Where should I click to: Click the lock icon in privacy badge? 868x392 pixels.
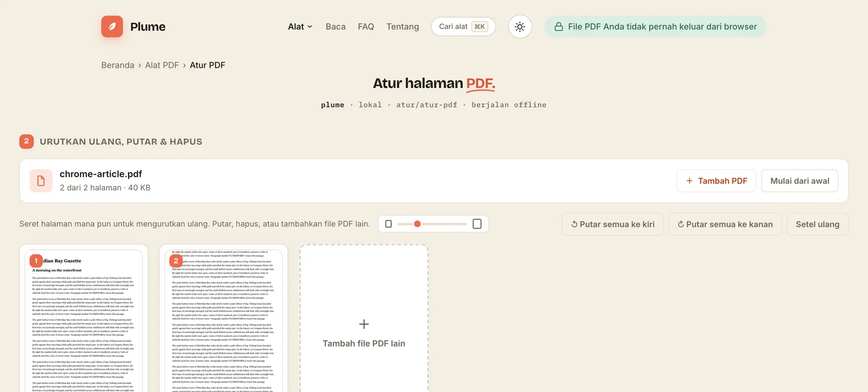click(558, 26)
